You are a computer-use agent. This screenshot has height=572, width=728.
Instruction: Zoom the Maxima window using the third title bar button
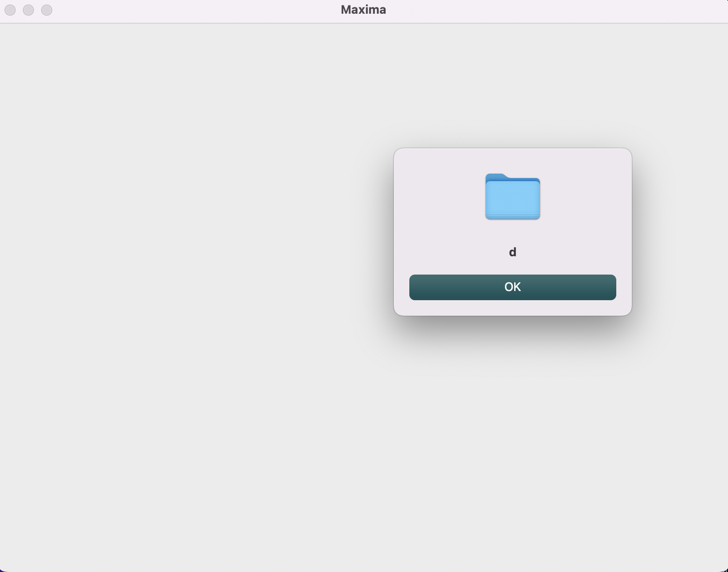point(47,10)
